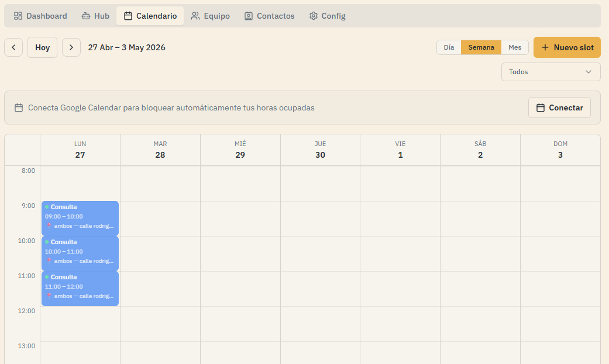Click location pin in 11:00 Consulta slot
The height and width of the screenshot is (364, 609).
pyautogui.click(x=49, y=296)
